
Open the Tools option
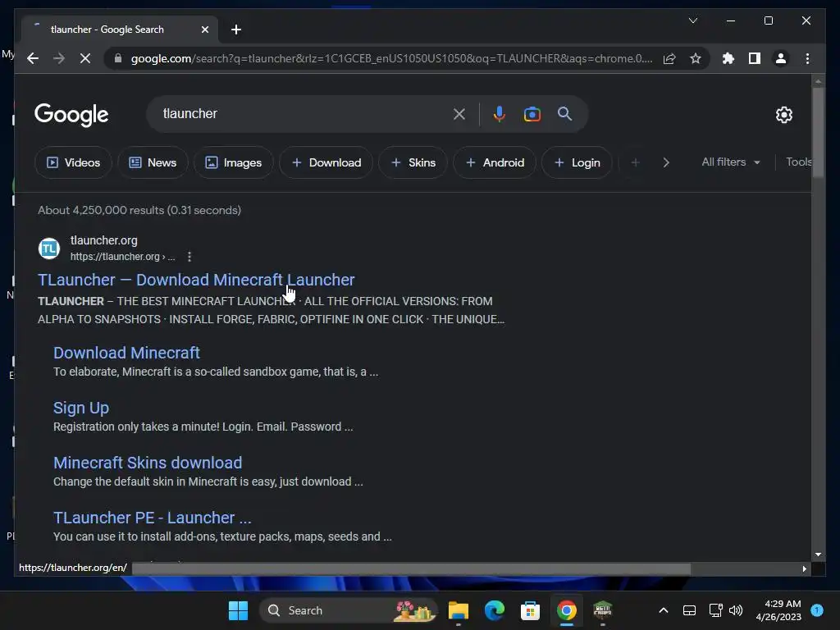point(798,162)
